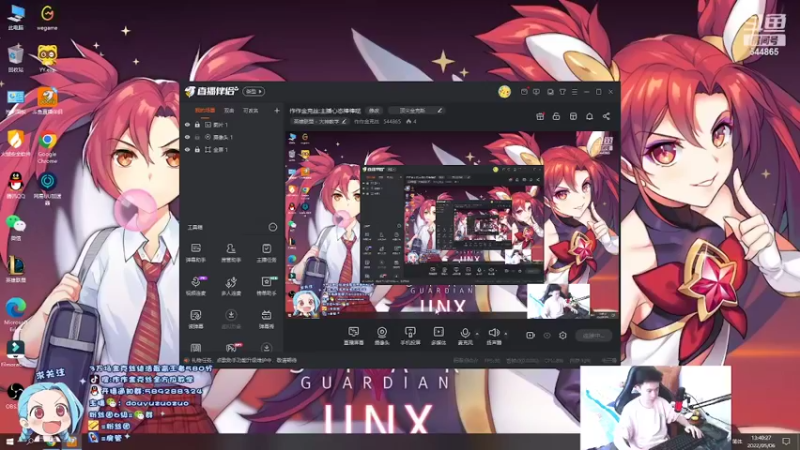Viewport: 800px width, 450px height.
Task: Toggle lock on the 图片 1 source
Action: [x=197, y=124]
